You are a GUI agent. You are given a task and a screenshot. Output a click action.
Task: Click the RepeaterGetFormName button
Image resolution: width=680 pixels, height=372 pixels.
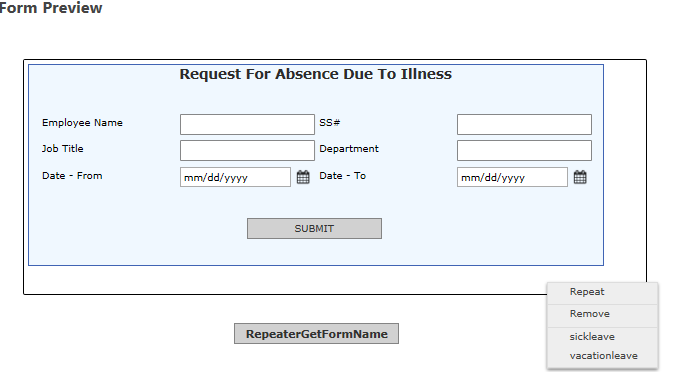(317, 333)
